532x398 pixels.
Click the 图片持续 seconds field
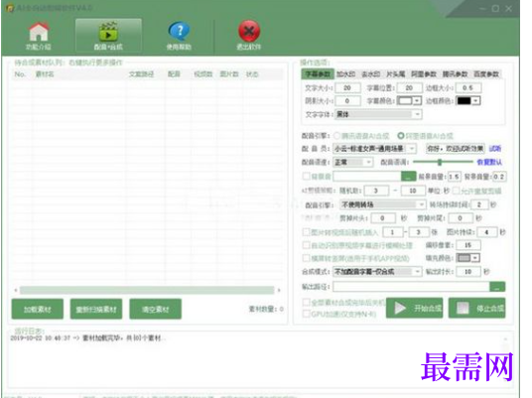[487, 232]
